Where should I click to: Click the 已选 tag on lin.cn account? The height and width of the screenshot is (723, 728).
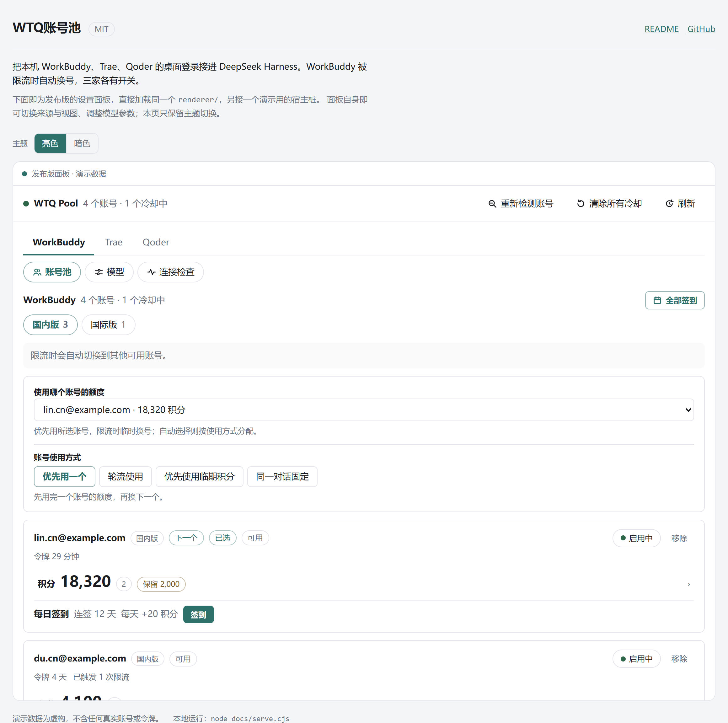(223, 538)
